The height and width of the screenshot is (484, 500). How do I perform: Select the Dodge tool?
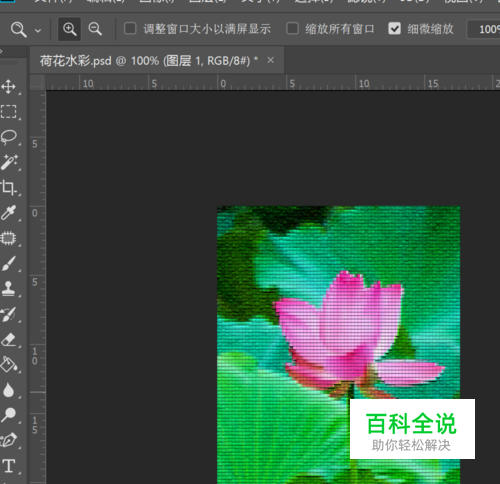tap(9, 415)
